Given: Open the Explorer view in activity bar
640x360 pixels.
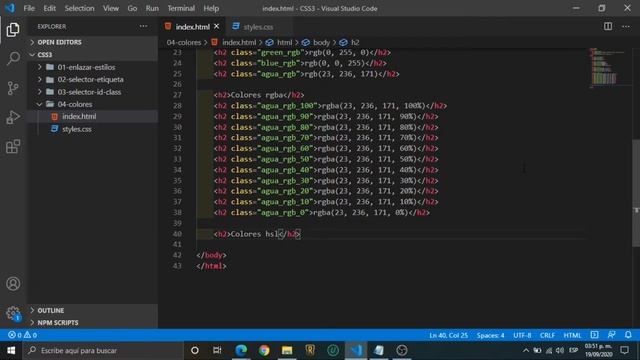Looking at the screenshot, I should (x=13, y=29).
